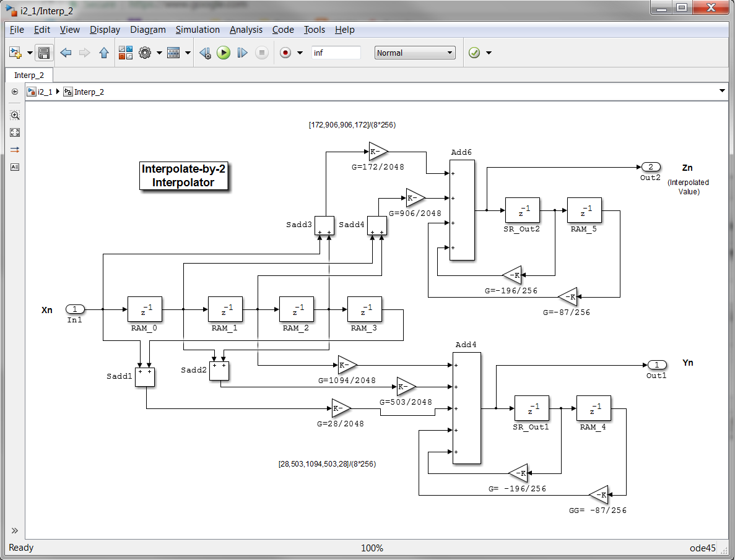The width and height of the screenshot is (735, 560).
Task: Click the hide/show Model Browser icon
Action: point(15,92)
